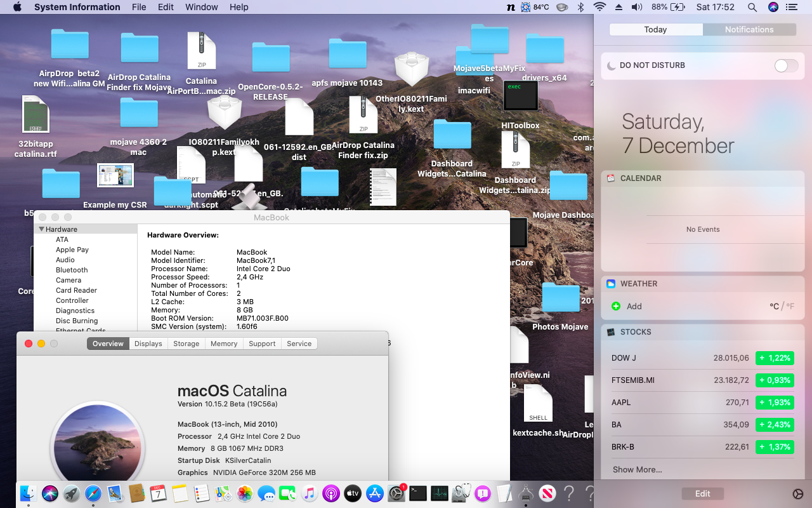The width and height of the screenshot is (812, 508).
Task: Launch Siri from the dock
Action: pyautogui.click(x=50, y=493)
